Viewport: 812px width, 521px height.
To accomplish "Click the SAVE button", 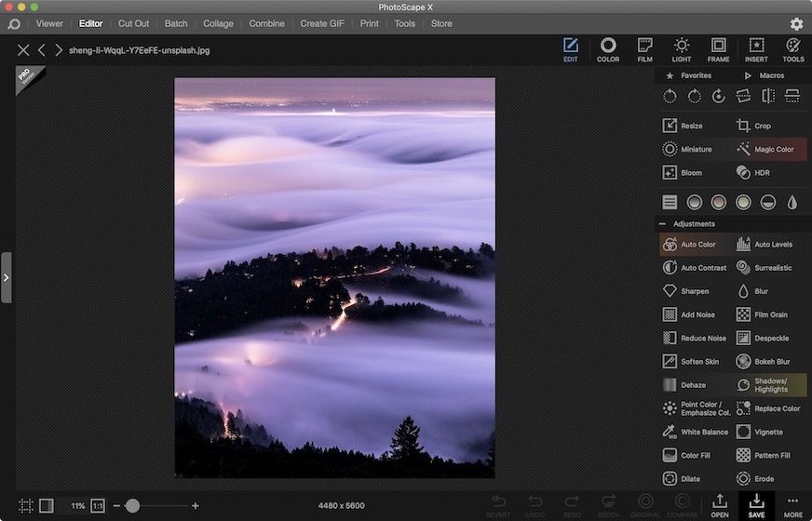I will tap(756, 505).
